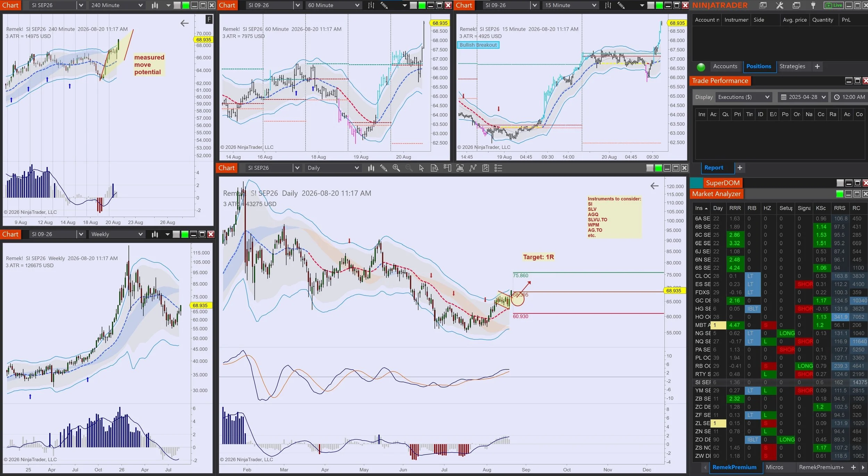This screenshot has width=868, height=476.
Task: Click the Avg. price column header
Action: point(794,20)
